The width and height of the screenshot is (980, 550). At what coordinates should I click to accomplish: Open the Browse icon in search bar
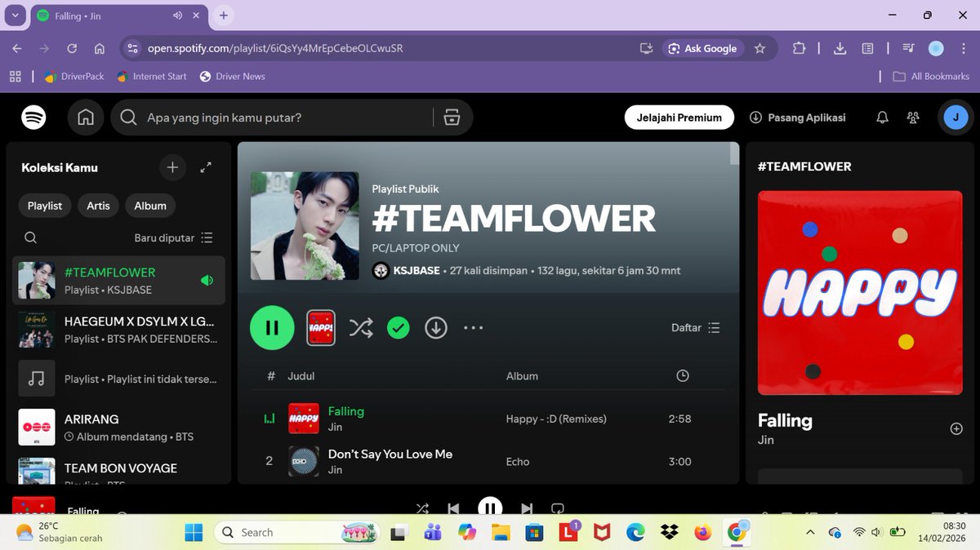pos(452,118)
